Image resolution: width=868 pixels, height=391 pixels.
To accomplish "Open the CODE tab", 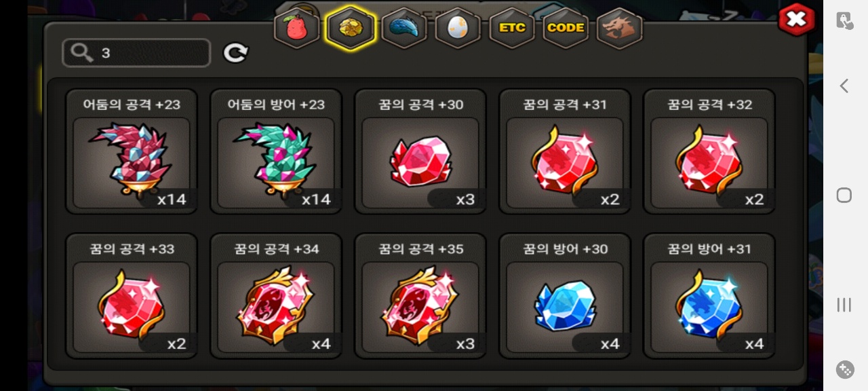I will 566,28.
